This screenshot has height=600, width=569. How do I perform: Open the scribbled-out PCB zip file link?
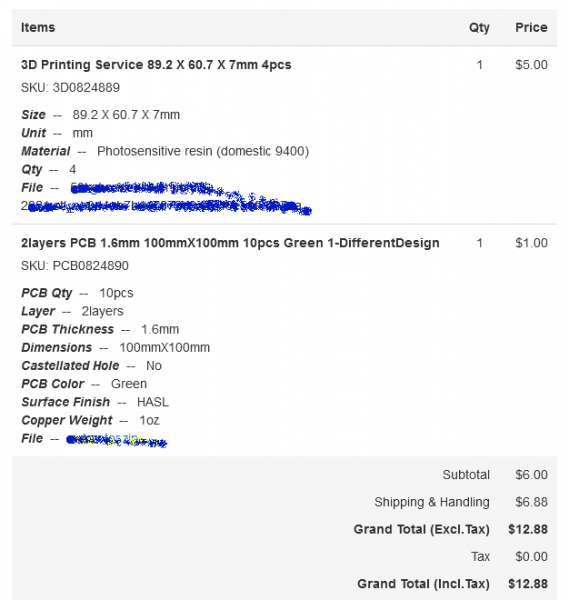116,439
